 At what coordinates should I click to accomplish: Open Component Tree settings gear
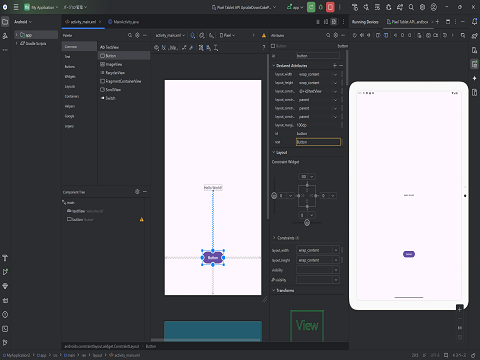tap(137, 192)
